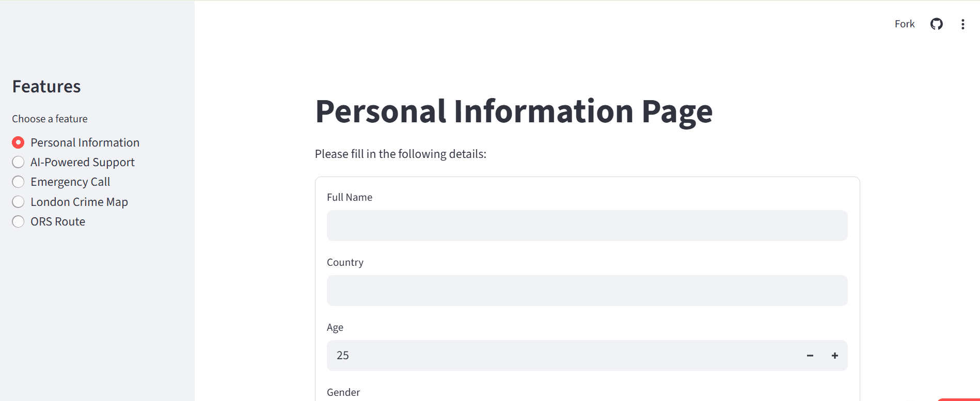Pick the ORS Route radio option
This screenshot has height=401, width=980.
18,221
